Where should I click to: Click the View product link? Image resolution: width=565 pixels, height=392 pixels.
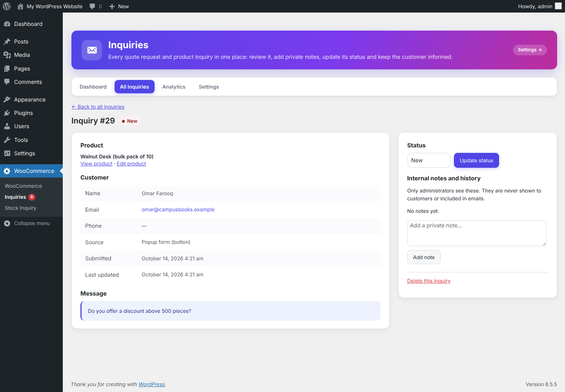[97, 164]
